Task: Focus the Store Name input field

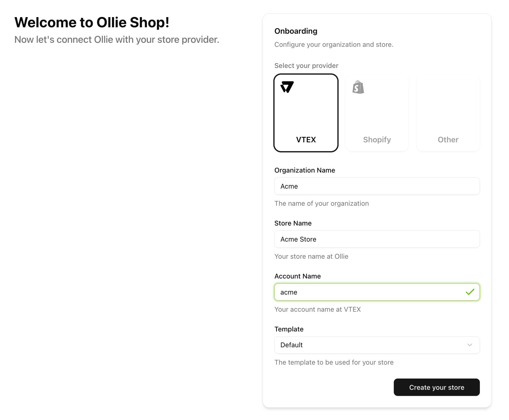Action: [377, 239]
